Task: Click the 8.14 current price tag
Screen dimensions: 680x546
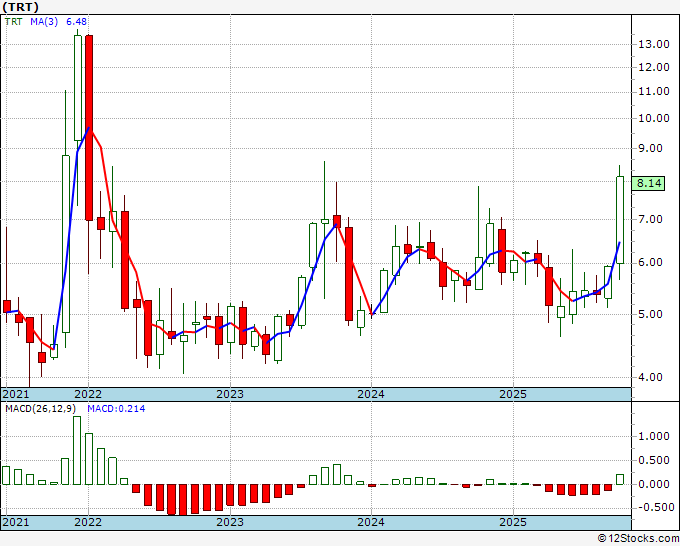Action: click(648, 183)
